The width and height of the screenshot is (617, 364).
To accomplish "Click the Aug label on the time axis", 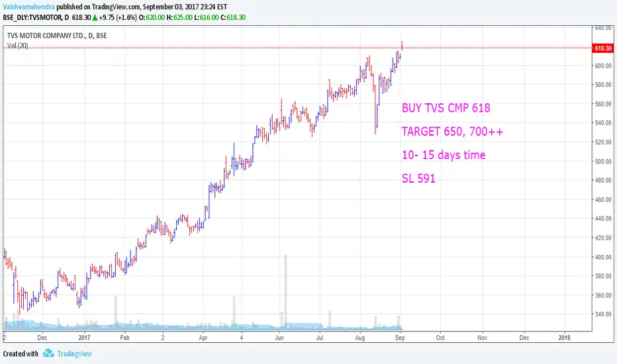I will pyautogui.click(x=359, y=338).
